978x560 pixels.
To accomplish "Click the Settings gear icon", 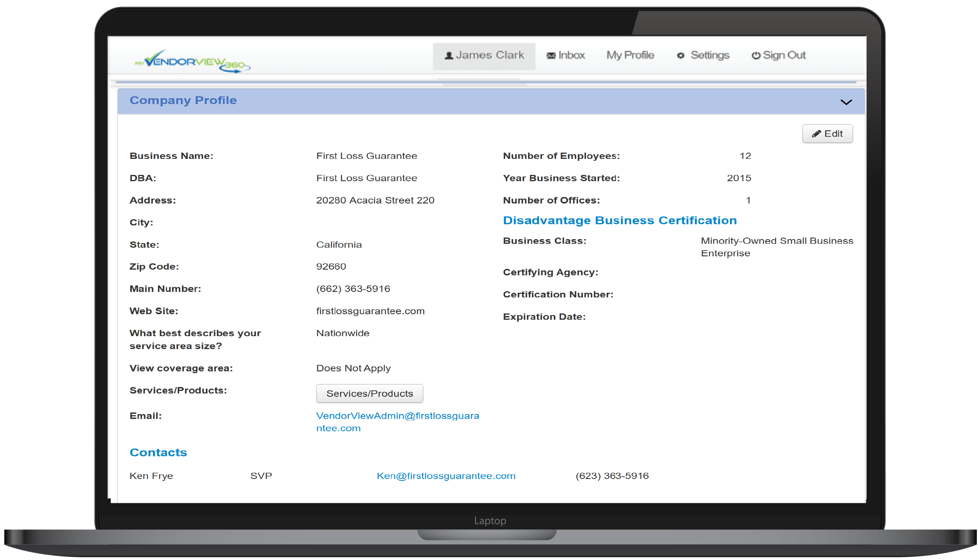I will (681, 56).
